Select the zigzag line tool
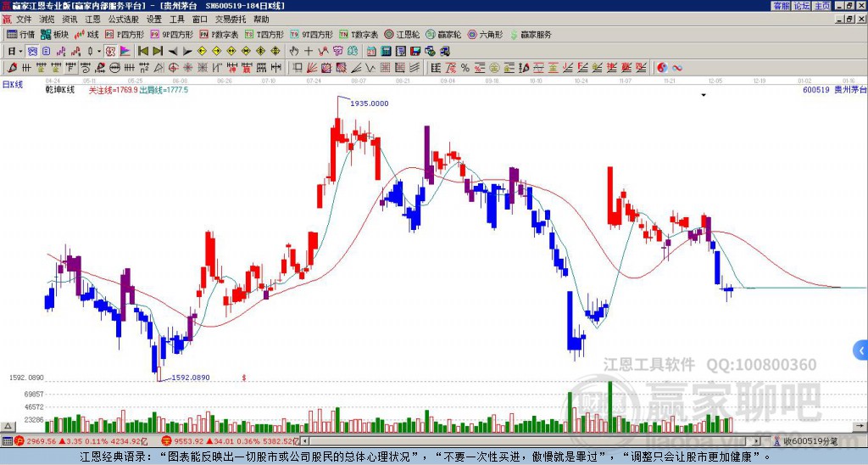The width and height of the screenshot is (868, 465). click(370, 68)
